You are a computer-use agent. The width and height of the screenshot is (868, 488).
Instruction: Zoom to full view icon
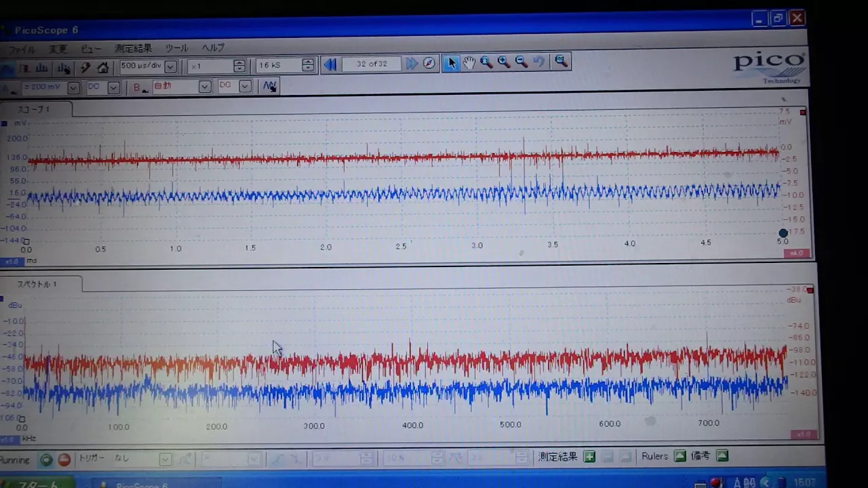[x=561, y=61]
